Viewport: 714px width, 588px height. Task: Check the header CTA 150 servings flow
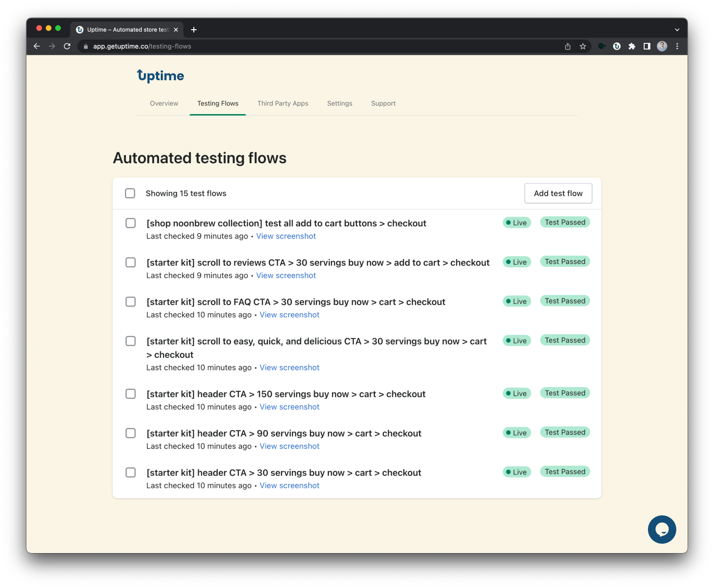tap(131, 394)
